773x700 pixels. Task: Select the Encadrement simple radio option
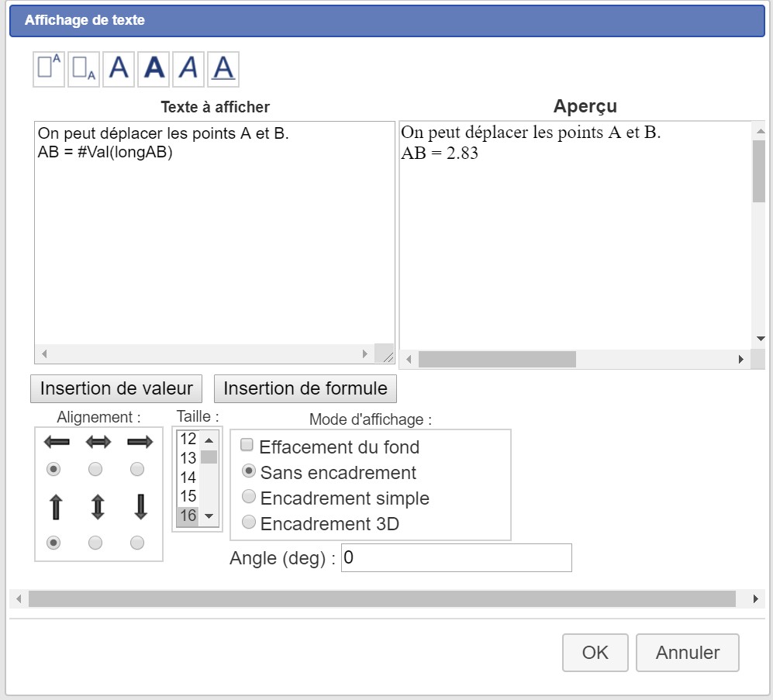[249, 497]
